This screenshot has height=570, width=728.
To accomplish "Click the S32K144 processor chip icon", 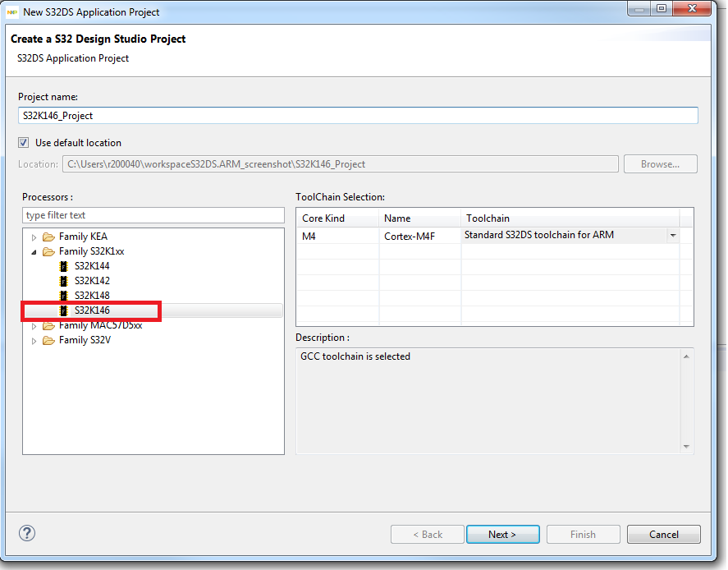I will pos(63,266).
